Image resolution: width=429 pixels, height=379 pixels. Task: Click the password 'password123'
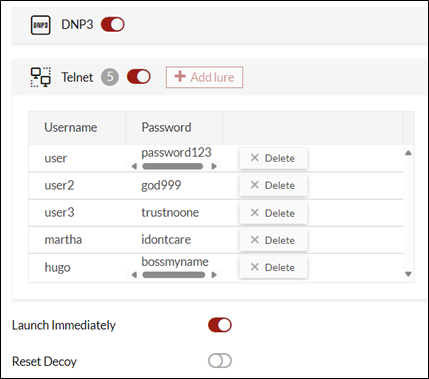point(176,153)
